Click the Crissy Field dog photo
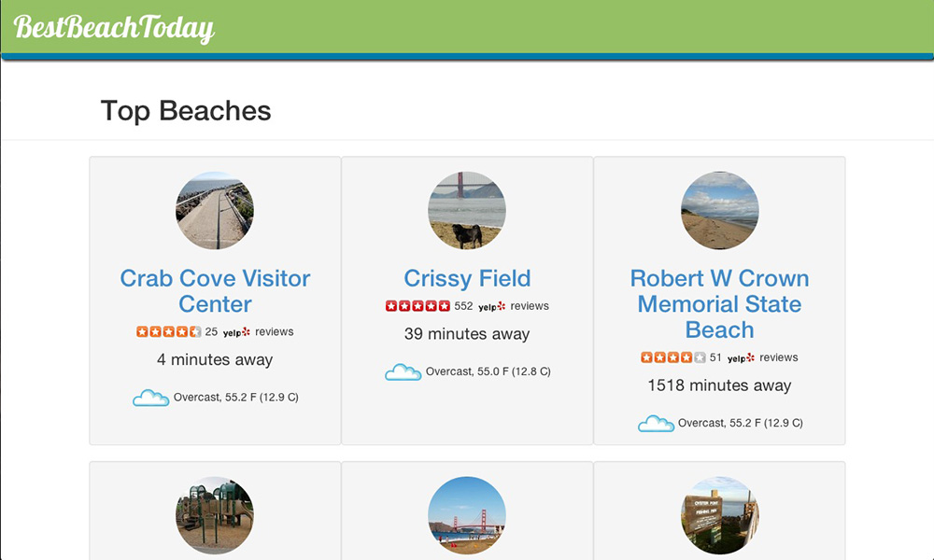Screen dimensions: 934x560 467,210
